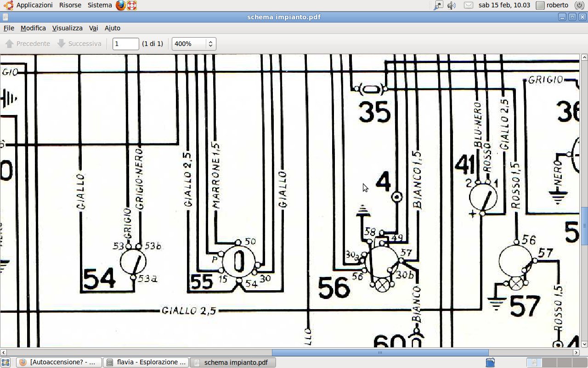
Task: Open the window menu icon in title bar
Action: coord(5,17)
